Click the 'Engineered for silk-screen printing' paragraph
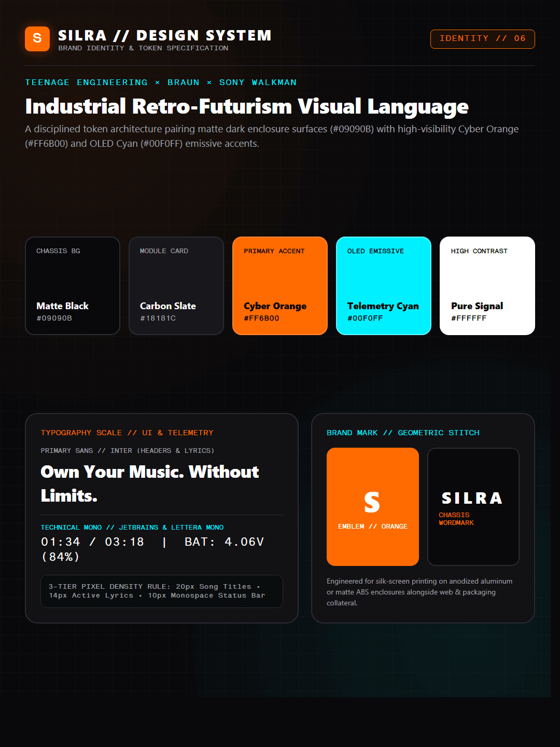The image size is (560, 747). click(419, 592)
